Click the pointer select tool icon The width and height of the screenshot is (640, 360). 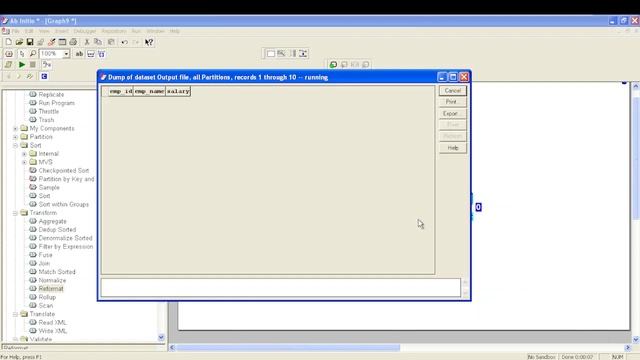coord(22,53)
